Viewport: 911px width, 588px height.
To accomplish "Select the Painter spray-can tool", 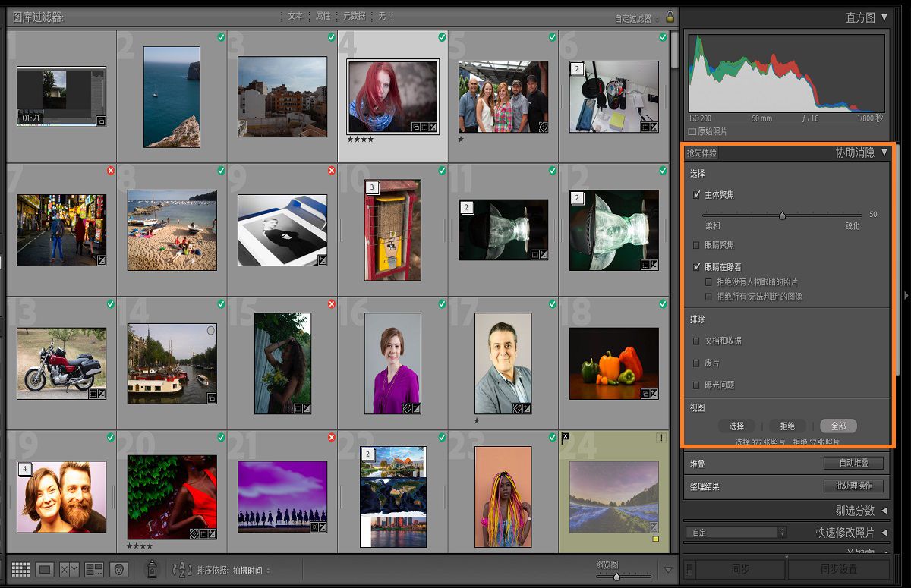I will pos(152,570).
